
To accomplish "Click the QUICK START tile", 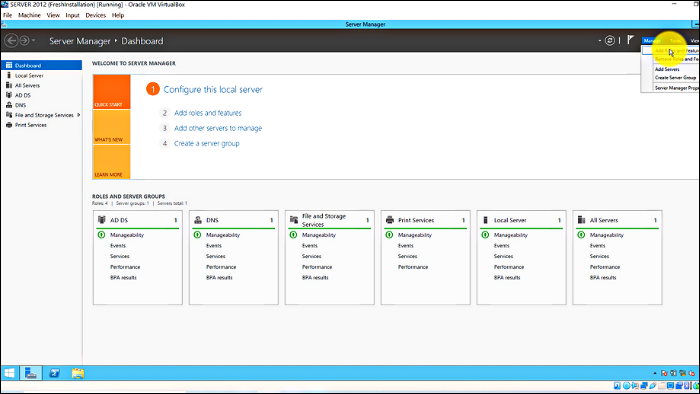I will click(112, 92).
